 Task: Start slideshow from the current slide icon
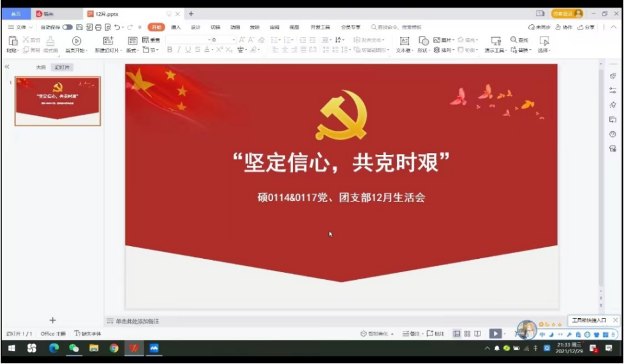(77, 41)
